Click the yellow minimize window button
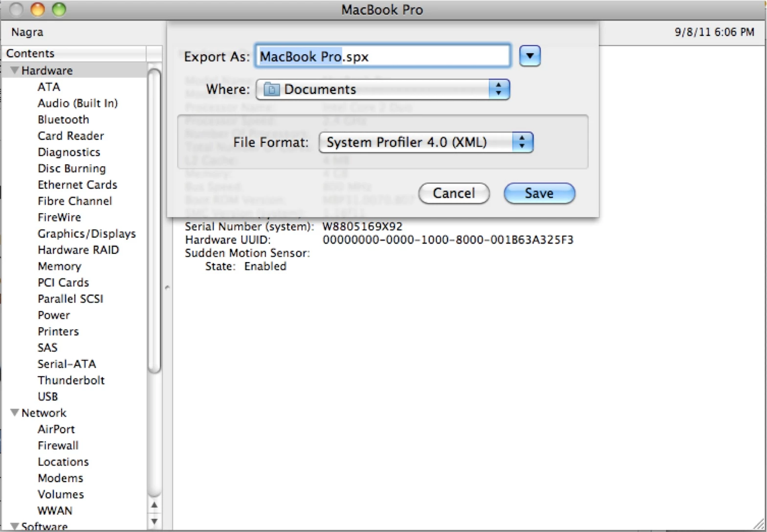The image size is (767, 532). click(x=38, y=9)
